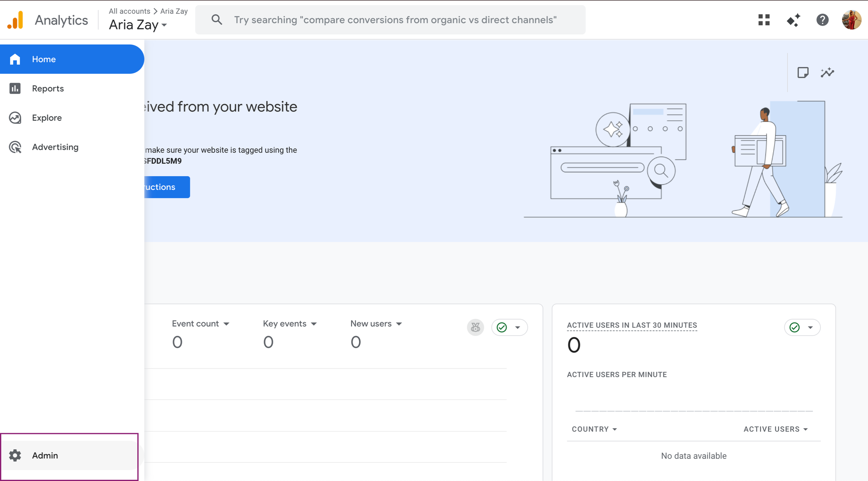Screen dimensions: 868x481
Task: Click the medal badge icon on metrics card
Action: click(x=475, y=327)
